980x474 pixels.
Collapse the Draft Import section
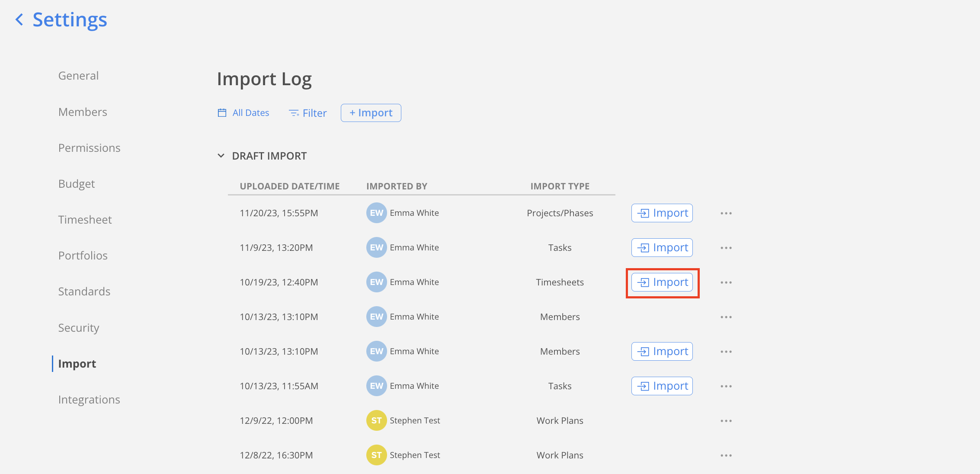(221, 156)
